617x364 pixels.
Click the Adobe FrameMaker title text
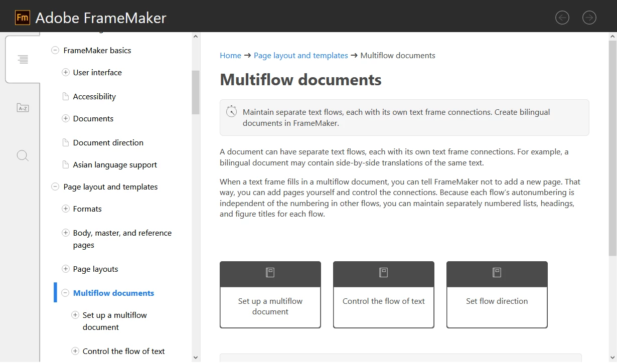point(101,18)
